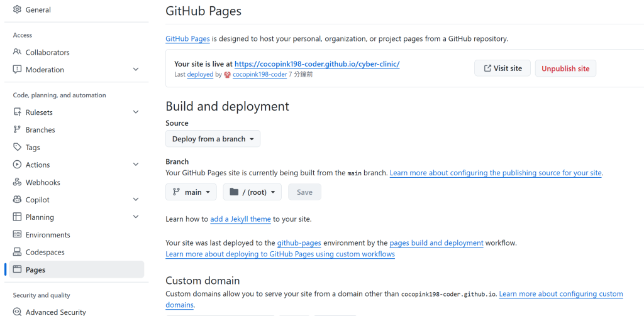Click the Build and deployment heading
Image resolution: width=644 pixels, height=316 pixels.
[227, 106]
